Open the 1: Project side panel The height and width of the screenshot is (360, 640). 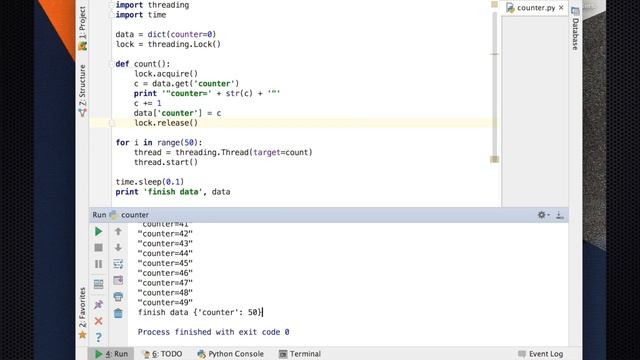pyautogui.click(x=82, y=27)
